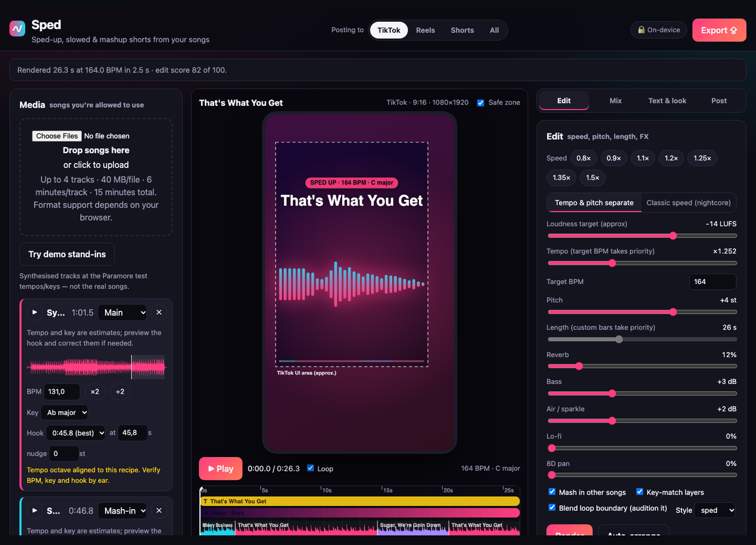Click the Target BPM input field
Viewport: 756px width, 545px height.
[712, 281]
